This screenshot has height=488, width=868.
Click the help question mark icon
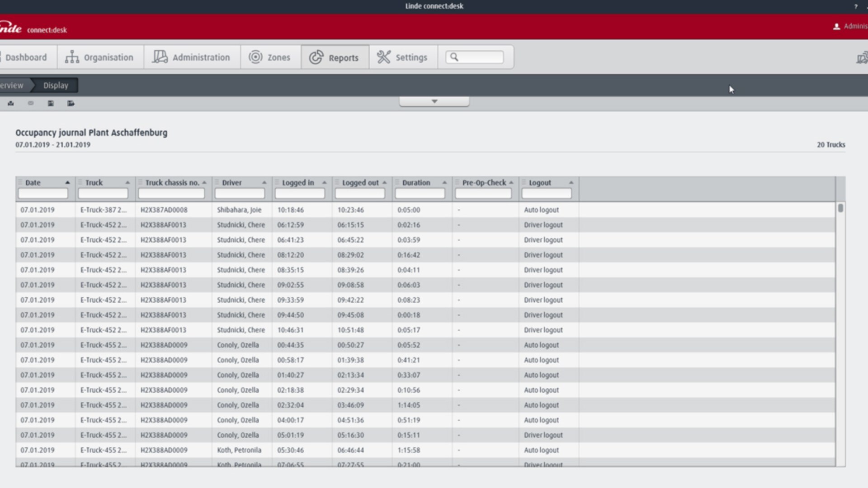855,6
